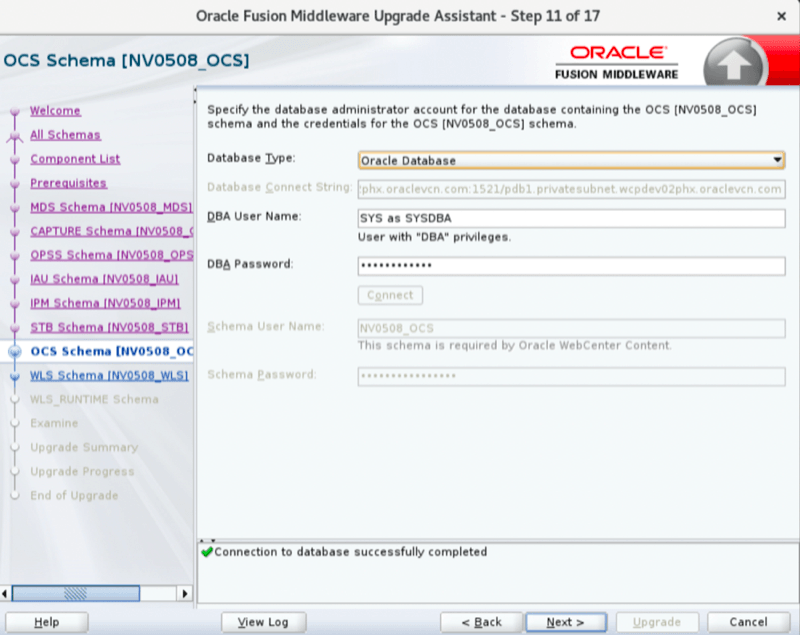Open IAU Schema [NV0508_IAU] step
The height and width of the screenshot is (635, 800).
pyautogui.click(x=104, y=279)
